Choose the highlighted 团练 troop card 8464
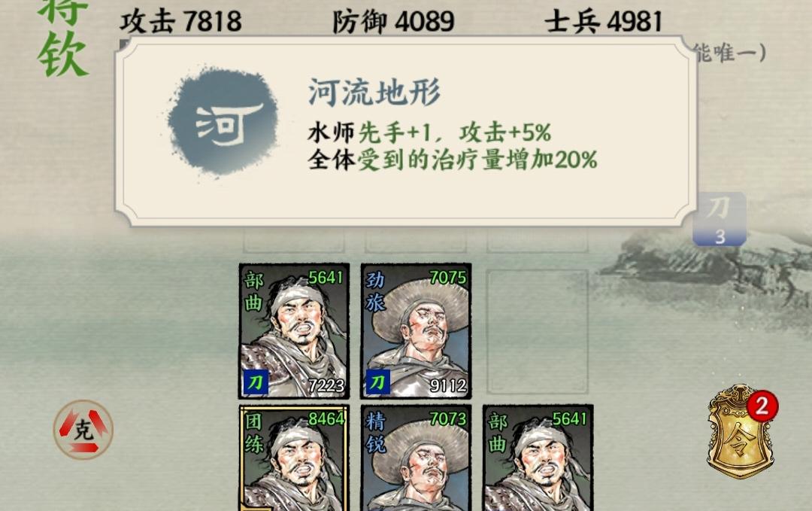Image resolution: width=812 pixels, height=511 pixels. (x=294, y=458)
